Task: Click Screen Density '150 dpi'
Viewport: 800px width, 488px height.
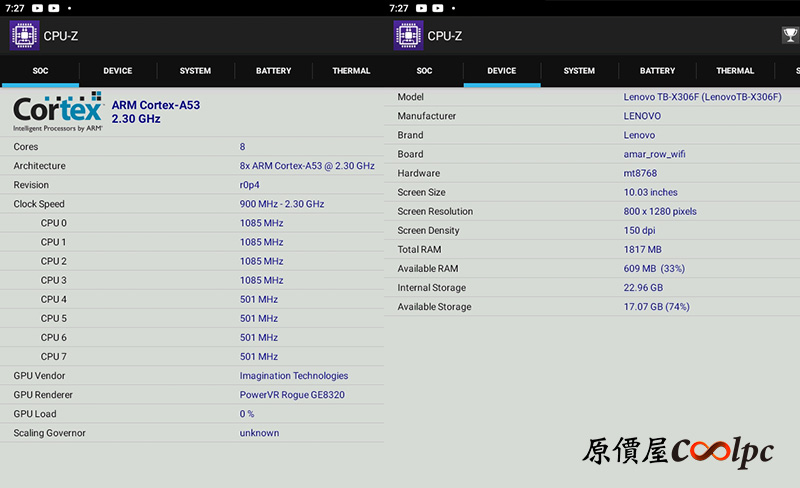Action: (x=639, y=230)
